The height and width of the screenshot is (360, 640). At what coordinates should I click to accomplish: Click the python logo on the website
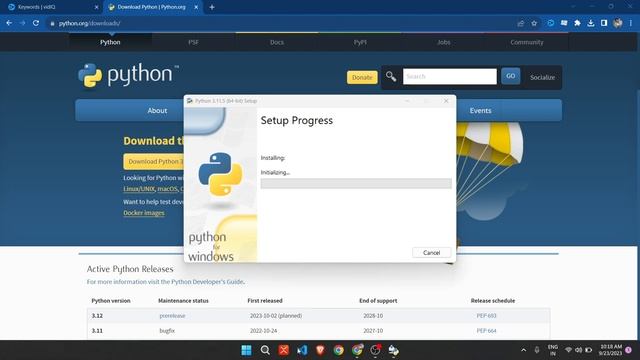pos(128,75)
